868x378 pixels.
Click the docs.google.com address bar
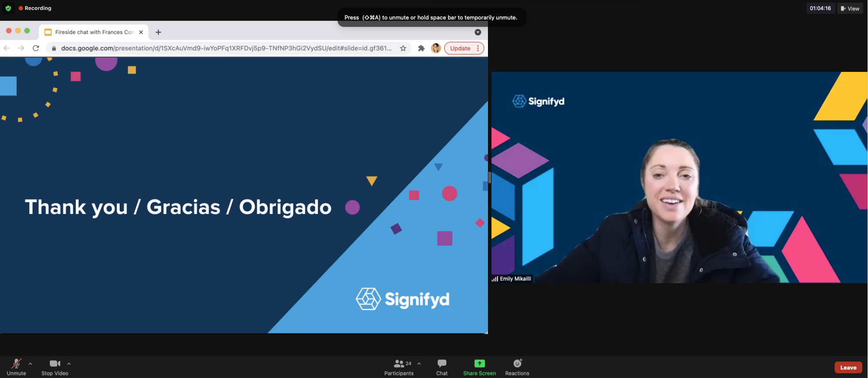[x=225, y=48]
